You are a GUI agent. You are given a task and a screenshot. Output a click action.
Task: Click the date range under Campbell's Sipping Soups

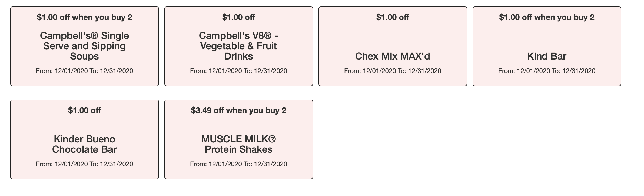click(x=84, y=71)
